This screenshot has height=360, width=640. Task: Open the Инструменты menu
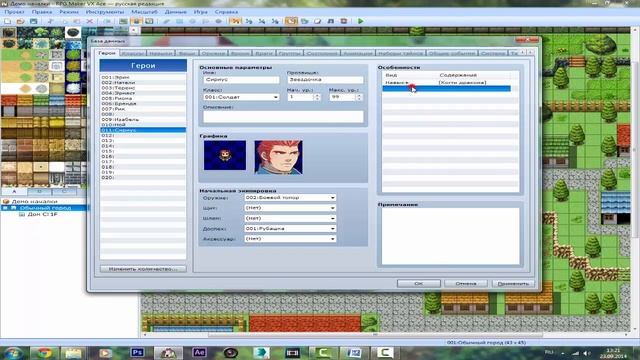click(104, 12)
